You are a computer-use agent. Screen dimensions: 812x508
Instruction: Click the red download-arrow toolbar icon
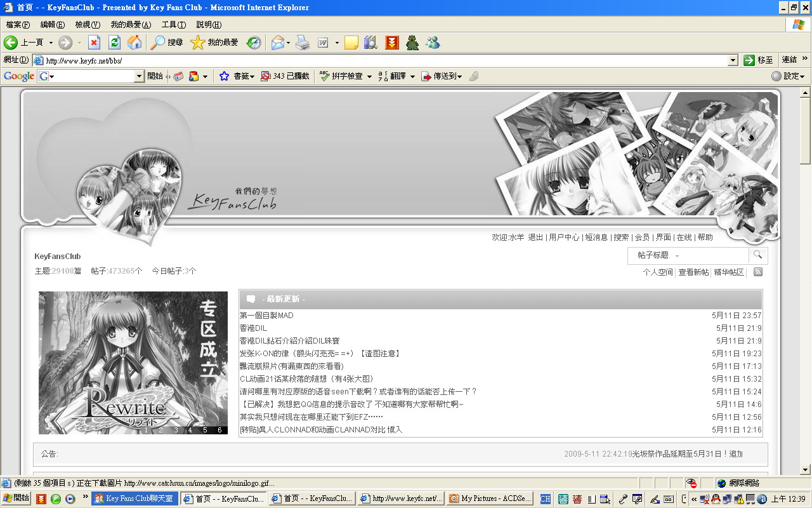pos(392,43)
